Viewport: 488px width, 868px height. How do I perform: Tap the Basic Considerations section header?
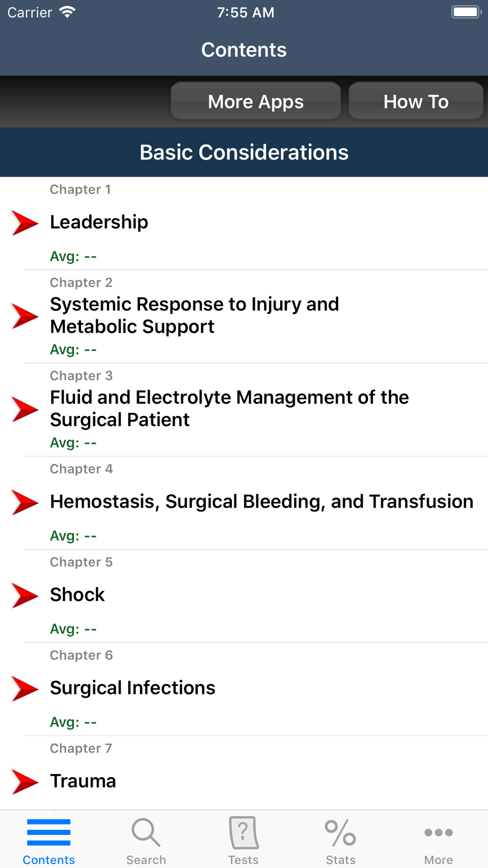tap(244, 152)
